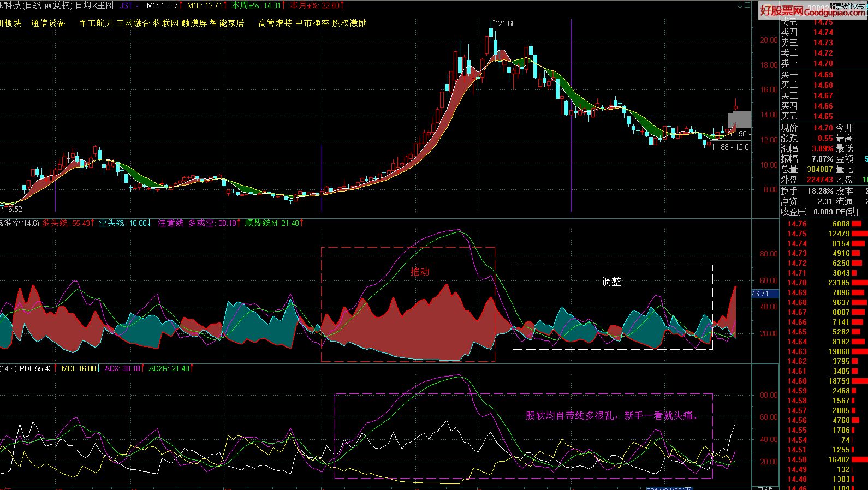Click the panel layout icon beside the diamond
868x490 pixels.
click(747, 5)
